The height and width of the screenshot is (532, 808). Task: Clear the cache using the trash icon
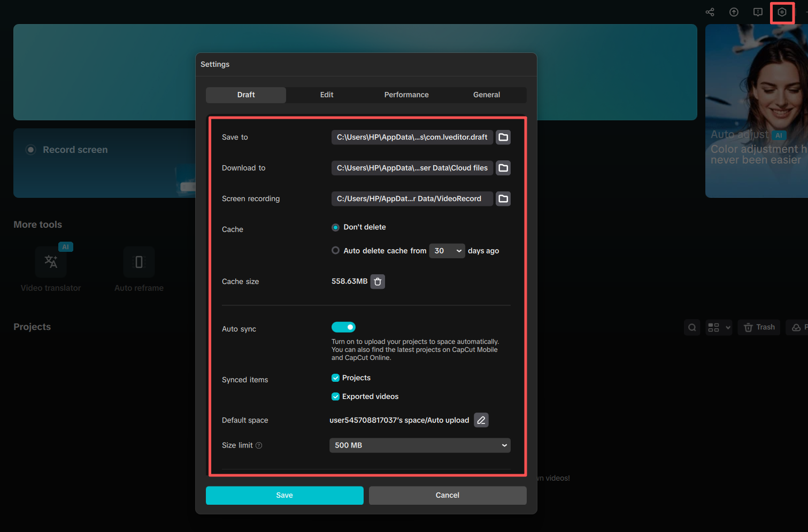point(378,281)
